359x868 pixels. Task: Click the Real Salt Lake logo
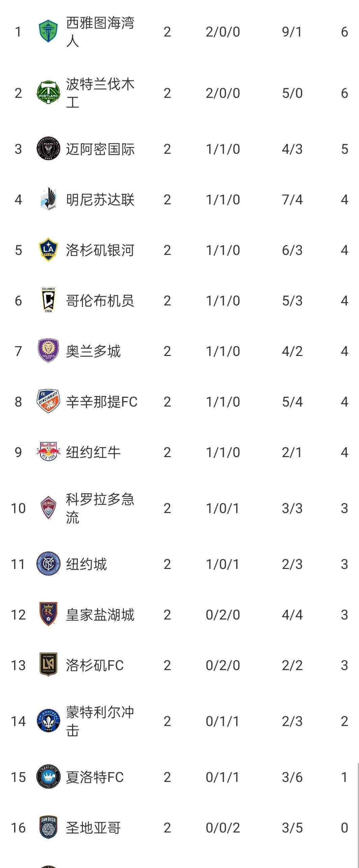coord(48,615)
